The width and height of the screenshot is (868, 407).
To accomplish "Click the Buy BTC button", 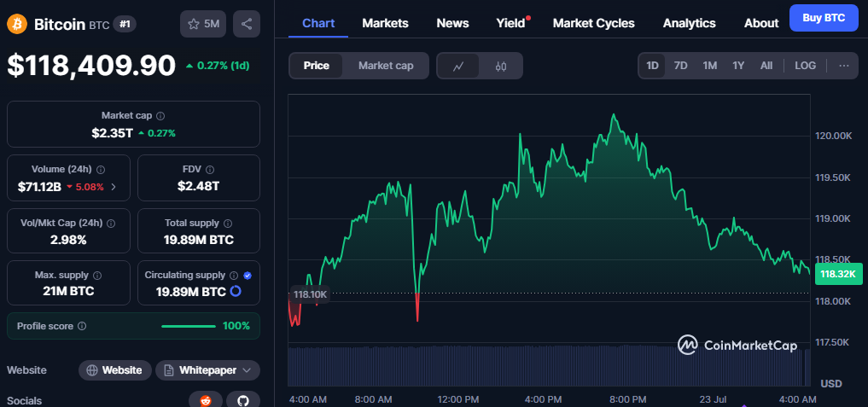I will coord(824,18).
